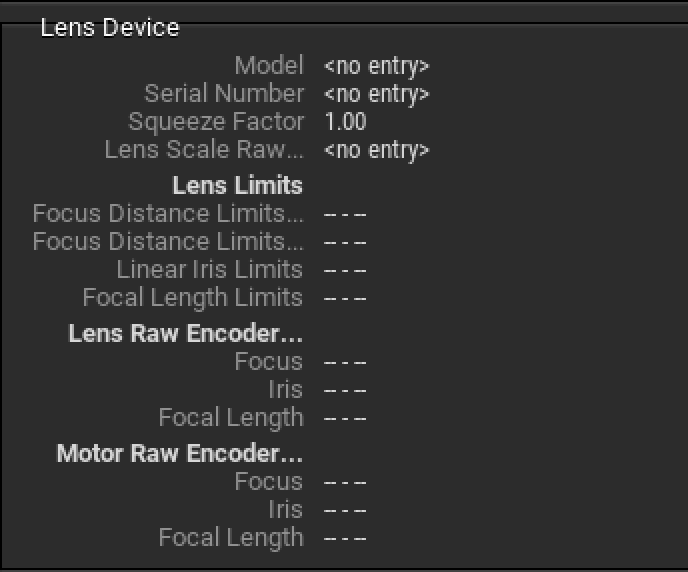The width and height of the screenshot is (688, 572).
Task: Click the Model value <no entry>
Action: [x=376, y=67]
